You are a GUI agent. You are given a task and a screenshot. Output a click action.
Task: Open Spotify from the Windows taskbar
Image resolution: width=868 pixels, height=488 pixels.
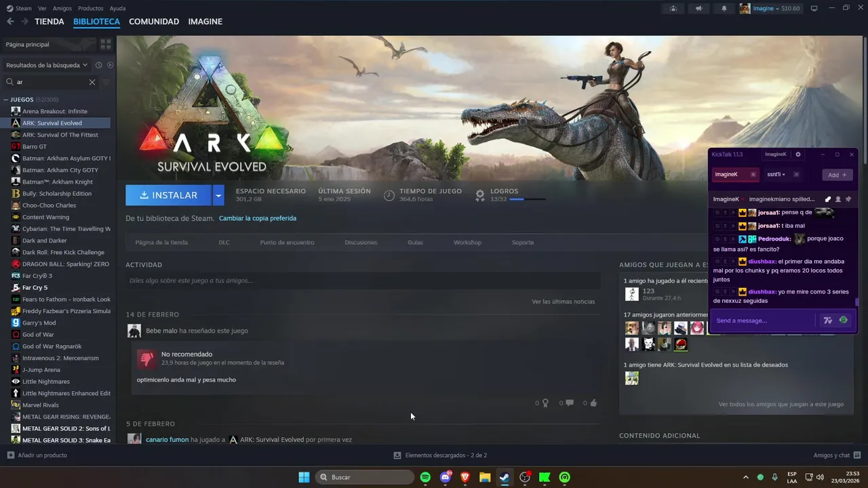tap(425, 477)
